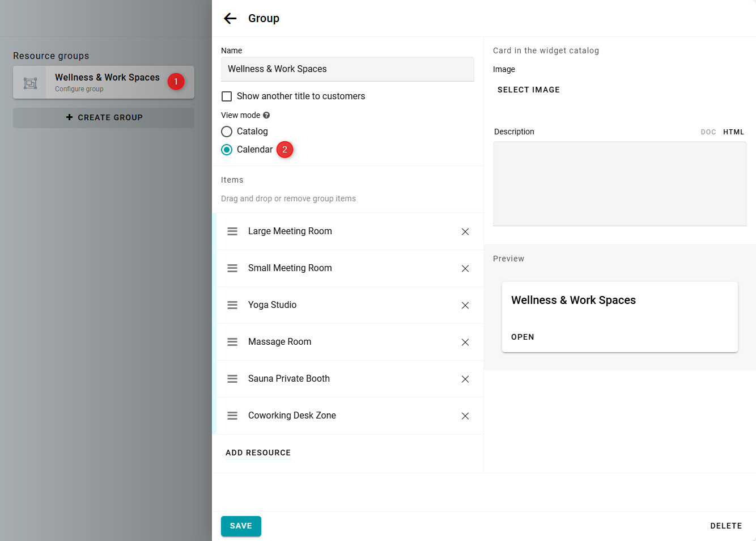
Task: Click the View mode help icon
Action: tap(266, 115)
